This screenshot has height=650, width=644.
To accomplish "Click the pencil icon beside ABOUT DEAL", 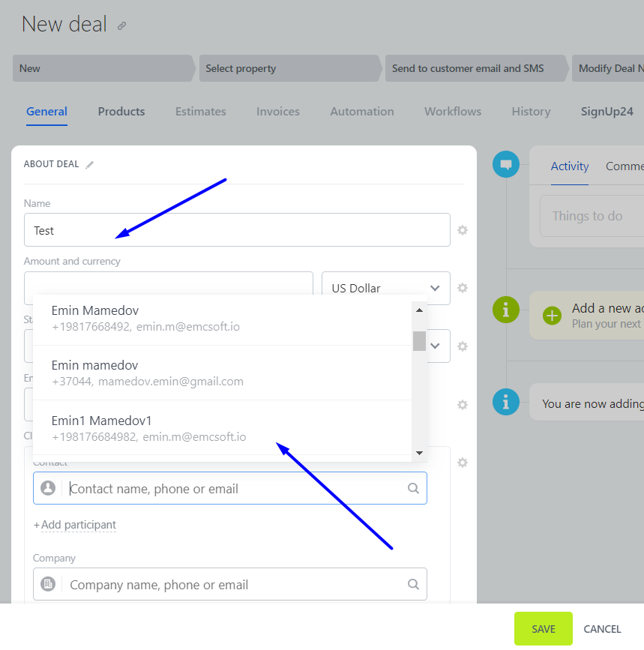I will 90,164.
